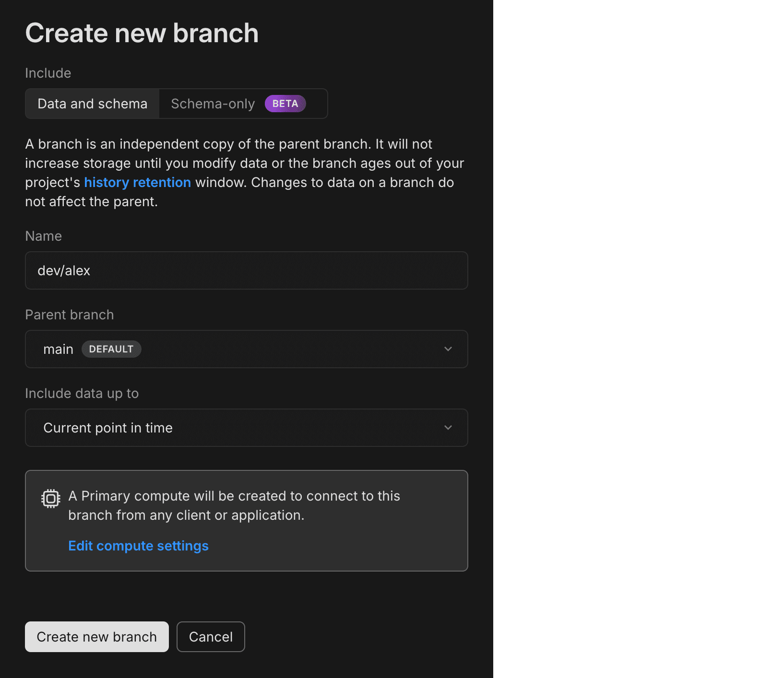Open the Parent branch dropdown
The height and width of the screenshot is (678, 784).
click(x=246, y=349)
